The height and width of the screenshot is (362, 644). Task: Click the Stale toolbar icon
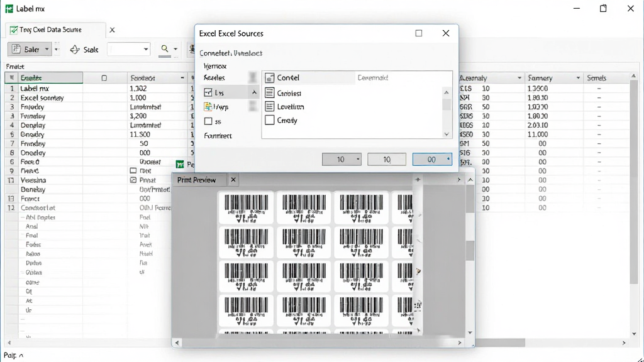pyautogui.click(x=75, y=50)
